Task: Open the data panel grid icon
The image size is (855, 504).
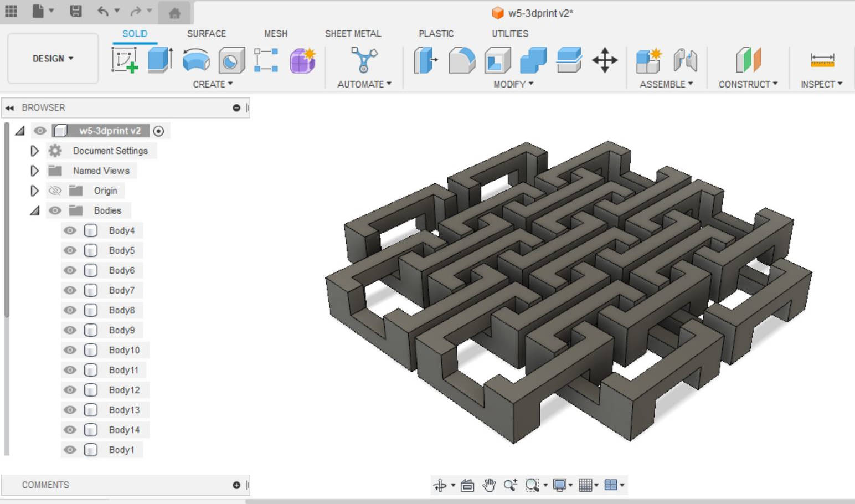Action: [x=11, y=11]
